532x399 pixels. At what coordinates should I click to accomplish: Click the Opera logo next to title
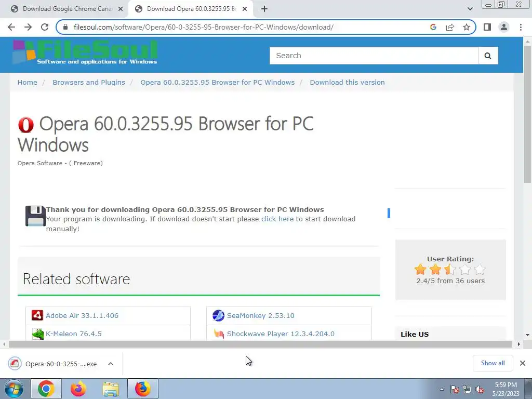click(x=26, y=125)
